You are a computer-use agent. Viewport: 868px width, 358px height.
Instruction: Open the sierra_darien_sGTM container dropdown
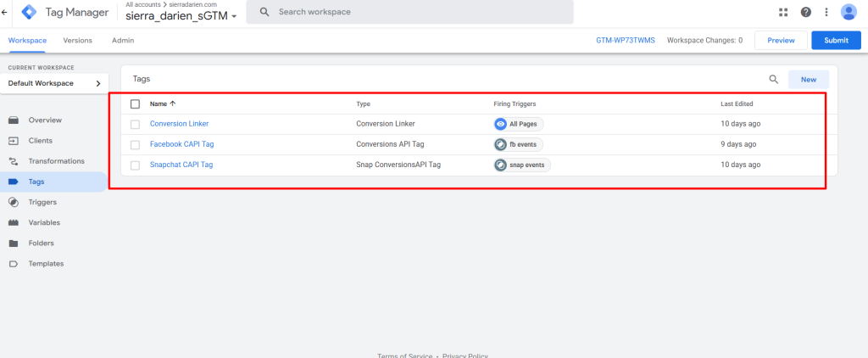click(x=181, y=15)
